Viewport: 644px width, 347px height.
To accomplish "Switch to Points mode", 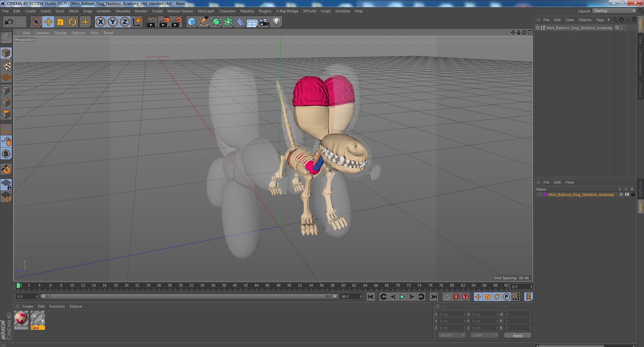I will tap(6, 90).
